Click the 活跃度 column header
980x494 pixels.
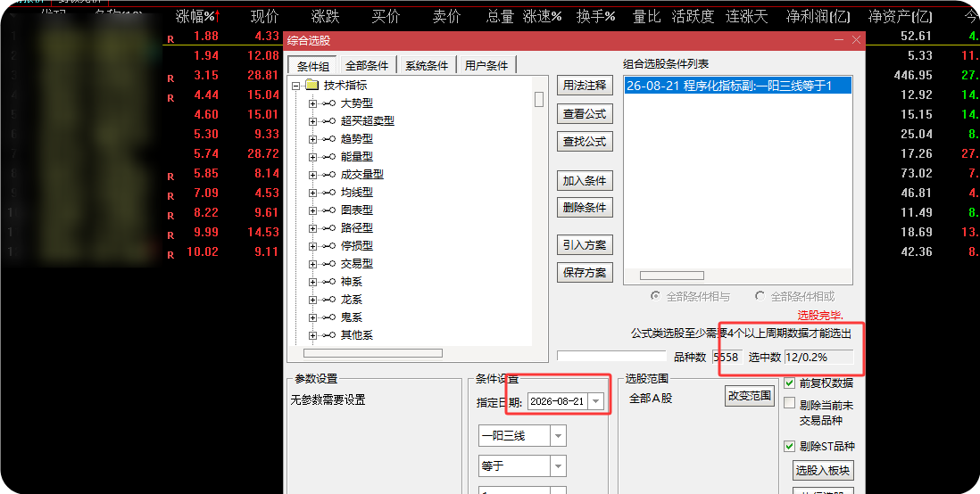(693, 17)
